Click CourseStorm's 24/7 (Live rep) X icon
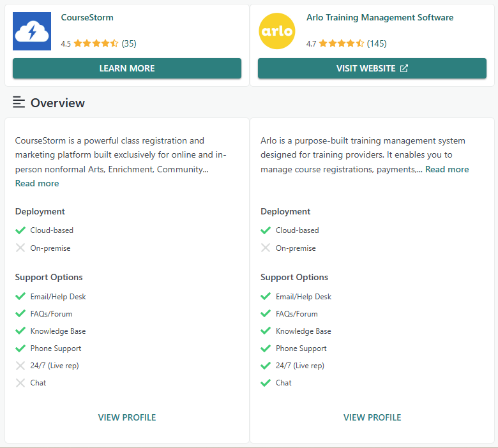This screenshot has width=498, height=448. [x=20, y=366]
